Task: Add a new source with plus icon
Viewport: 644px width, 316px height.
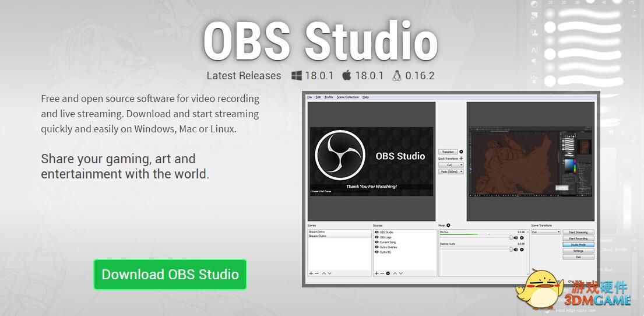Action: [376, 273]
